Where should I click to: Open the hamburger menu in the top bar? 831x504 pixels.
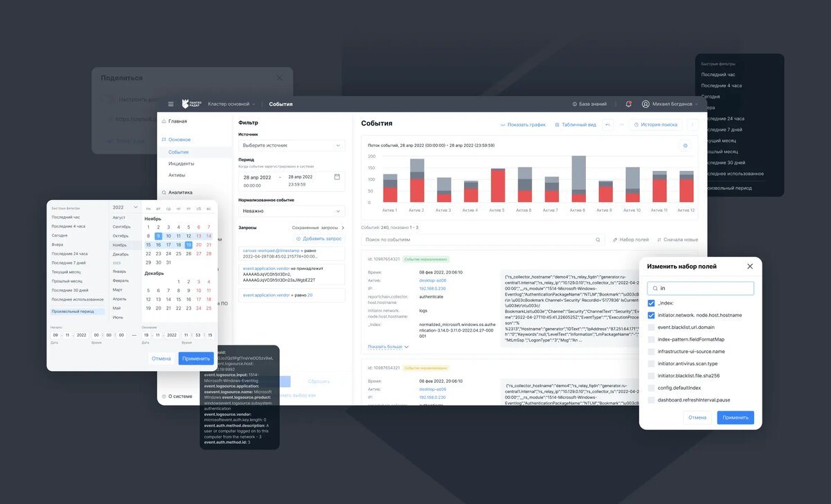[x=171, y=104]
